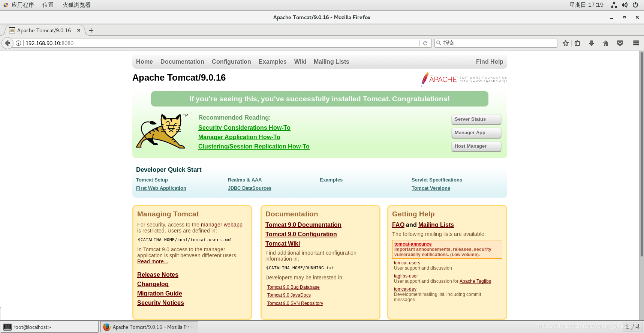This screenshot has width=644, height=333.
Task: Open the 火狐浏览器 menu in top panel
Action: point(76,5)
